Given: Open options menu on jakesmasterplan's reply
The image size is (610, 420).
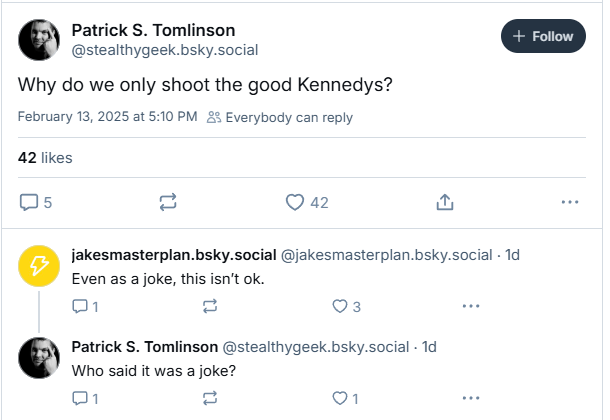Looking at the screenshot, I should coord(471,306).
